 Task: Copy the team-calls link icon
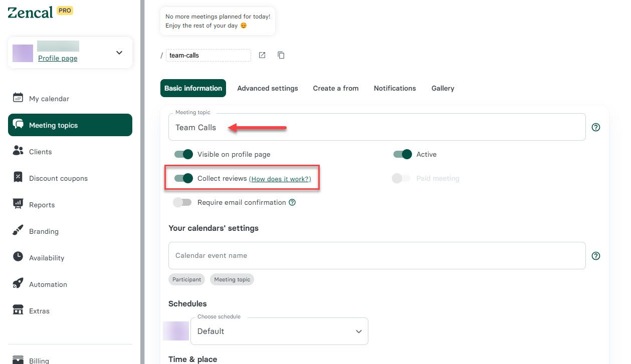[281, 55]
